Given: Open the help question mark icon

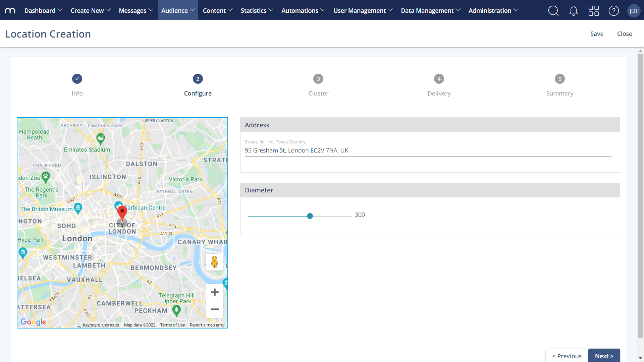Looking at the screenshot, I should 614,11.
